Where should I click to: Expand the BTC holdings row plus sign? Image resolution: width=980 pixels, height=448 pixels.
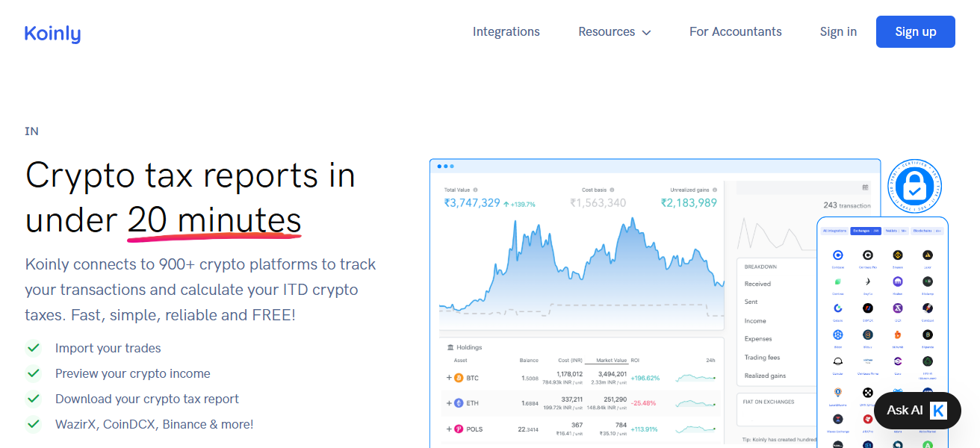click(x=449, y=378)
